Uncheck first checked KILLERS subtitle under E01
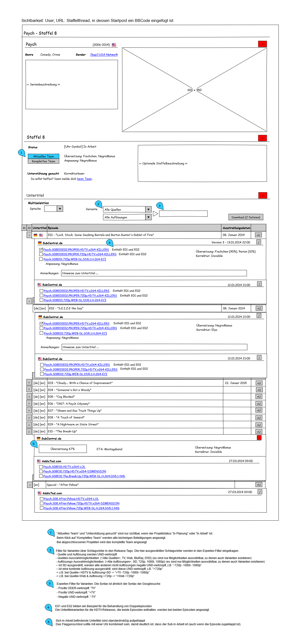Screen dimensions: 294x644 point(41,249)
